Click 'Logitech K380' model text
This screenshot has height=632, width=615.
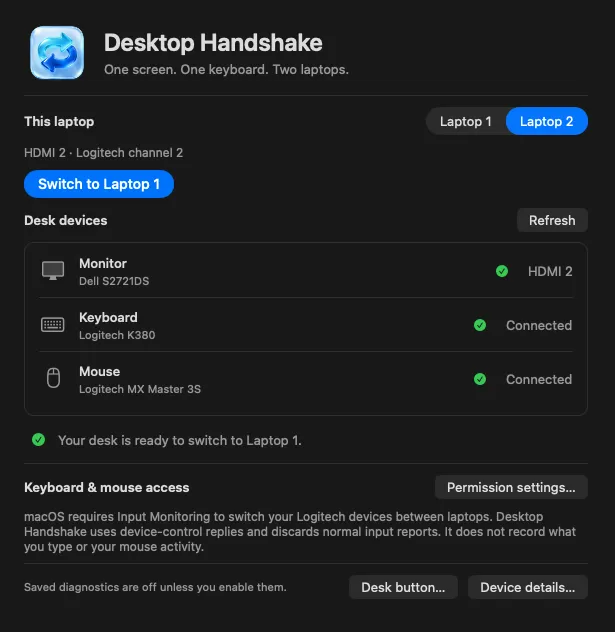(117, 335)
